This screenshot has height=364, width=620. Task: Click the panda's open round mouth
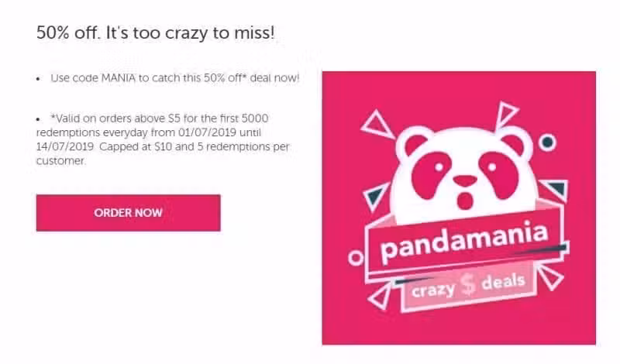[464, 200]
